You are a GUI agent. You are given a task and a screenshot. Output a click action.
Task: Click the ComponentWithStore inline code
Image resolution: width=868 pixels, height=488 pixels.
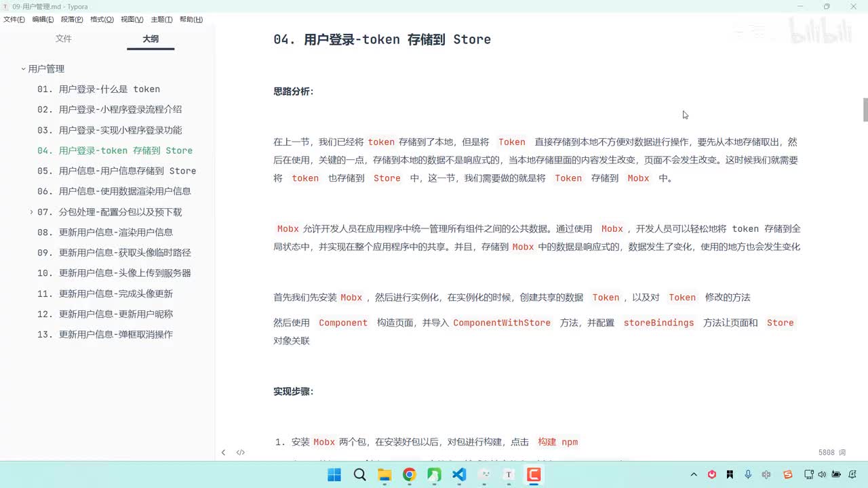pos(502,323)
